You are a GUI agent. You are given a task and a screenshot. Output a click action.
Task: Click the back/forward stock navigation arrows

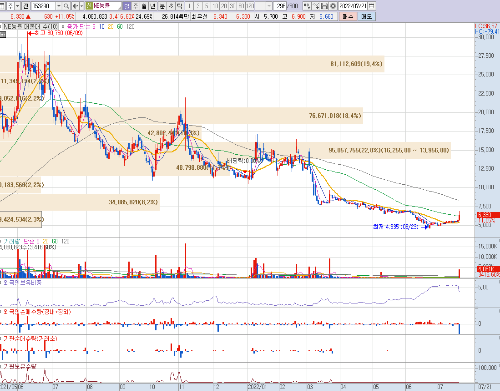point(75,6)
